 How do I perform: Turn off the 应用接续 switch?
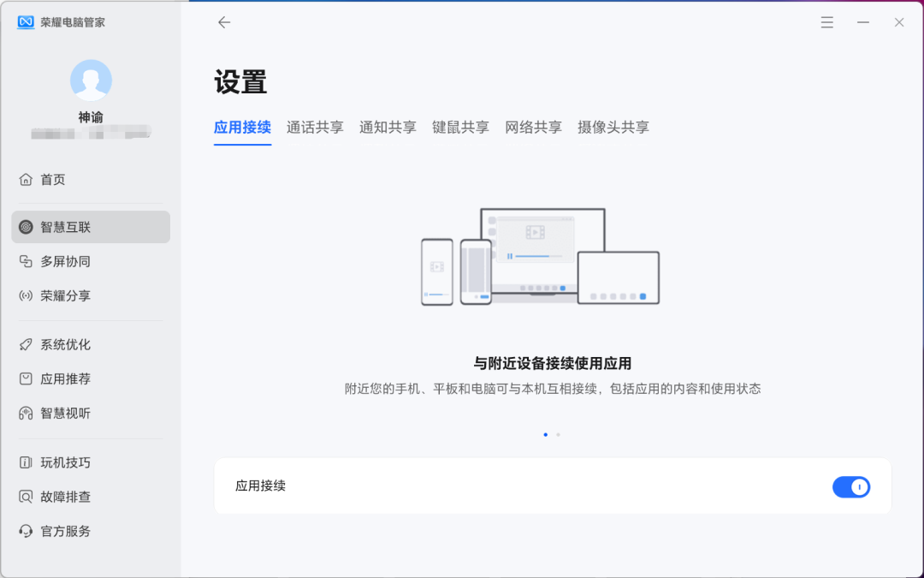(851, 487)
